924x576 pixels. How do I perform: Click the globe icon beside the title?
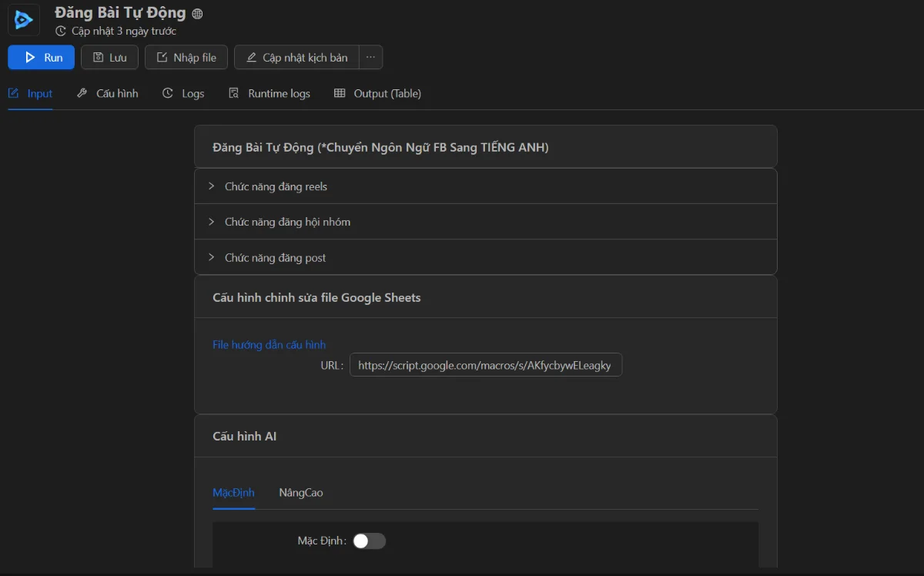tap(197, 14)
